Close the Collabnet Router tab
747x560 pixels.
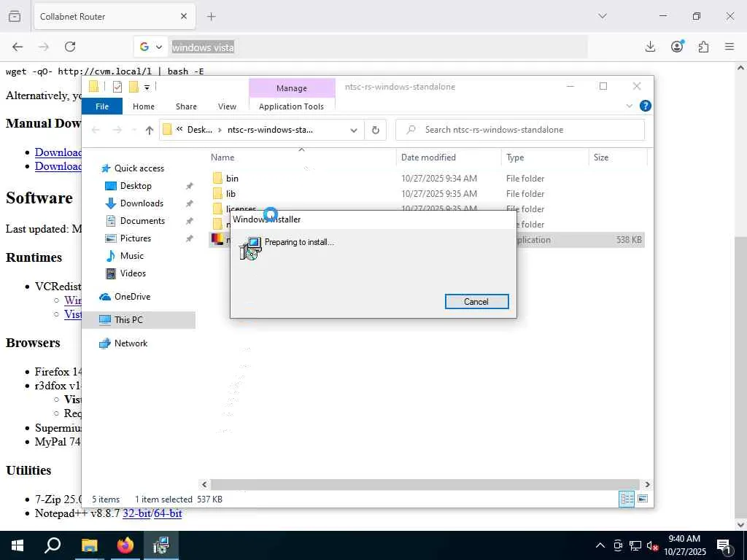(184, 16)
